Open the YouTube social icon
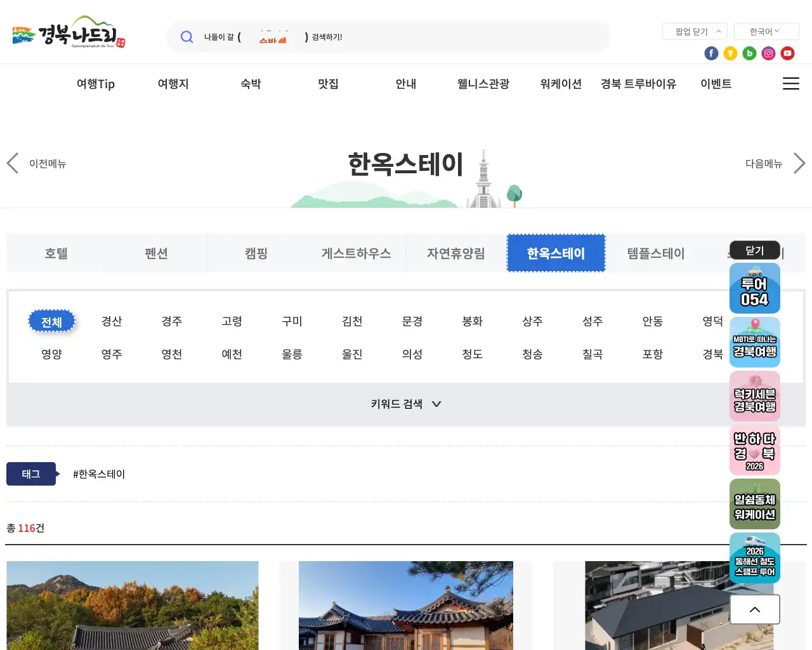The image size is (812, 650). [x=787, y=53]
